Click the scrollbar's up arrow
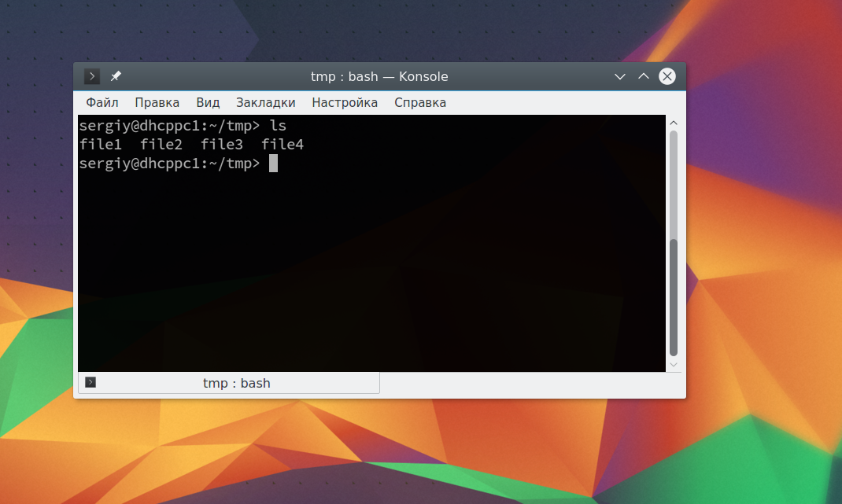Image resolution: width=842 pixels, height=504 pixels. (x=673, y=122)
